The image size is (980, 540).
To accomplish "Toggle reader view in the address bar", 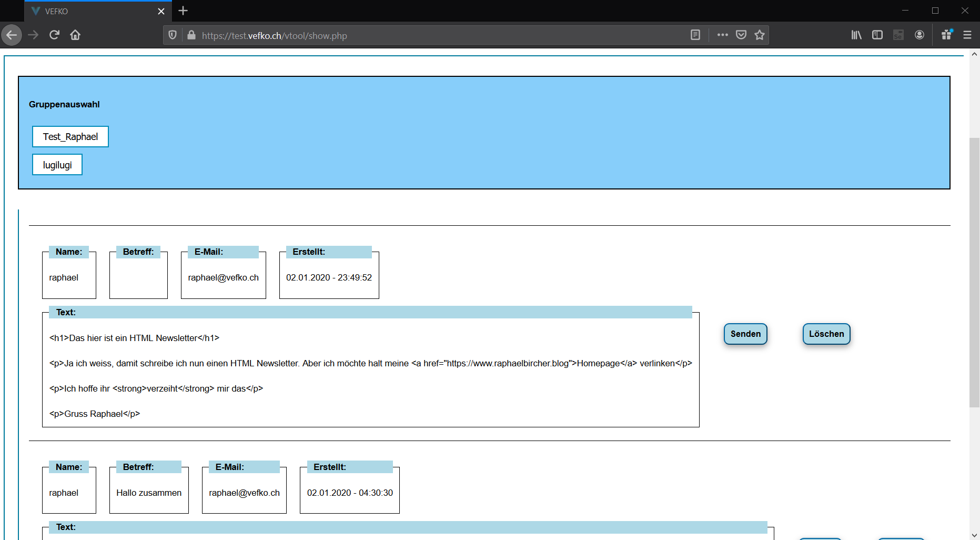I will point(695,35).
